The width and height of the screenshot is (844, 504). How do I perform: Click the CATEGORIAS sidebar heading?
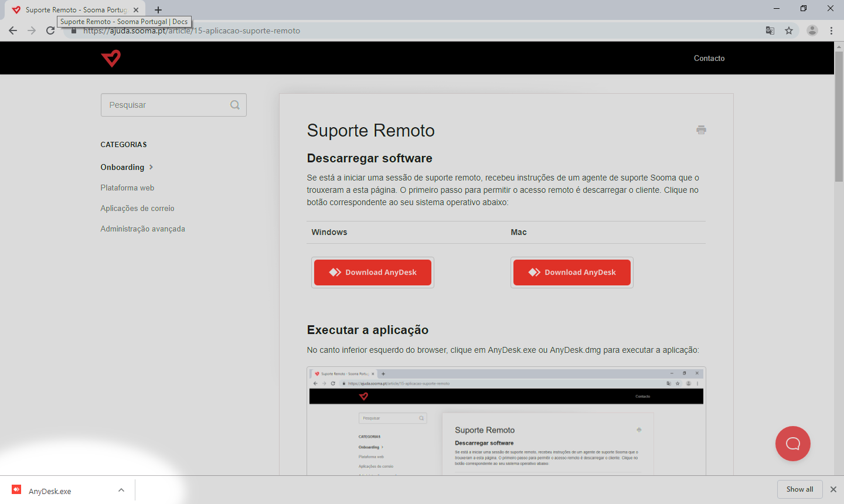[x=124, y=144]
